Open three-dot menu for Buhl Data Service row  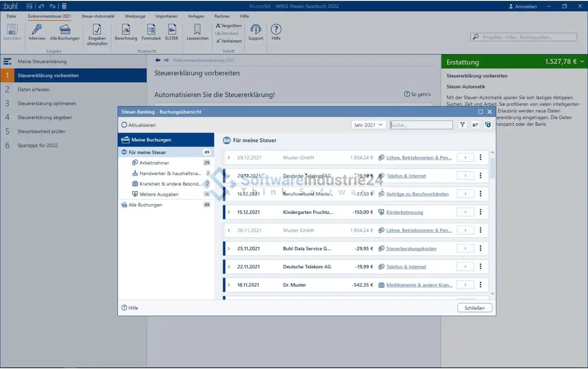[481, 248]
